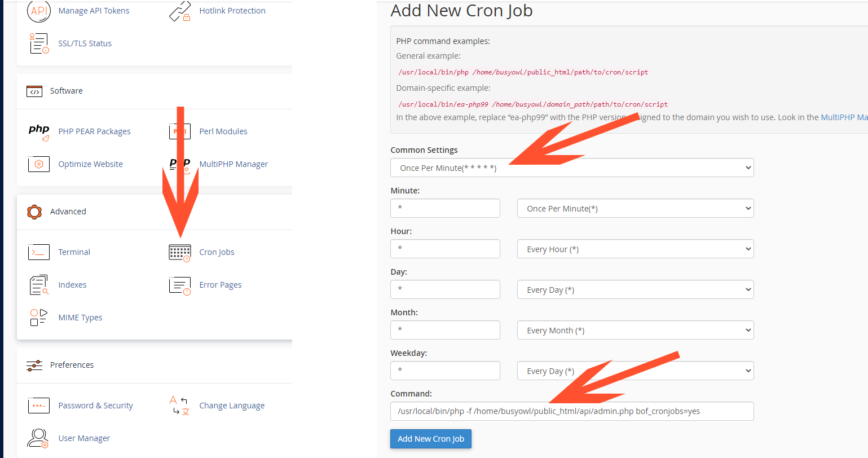The width and height of the screenshot is (868, 458).
Task: Launch the Terminal icon
Action: point(39,252)
